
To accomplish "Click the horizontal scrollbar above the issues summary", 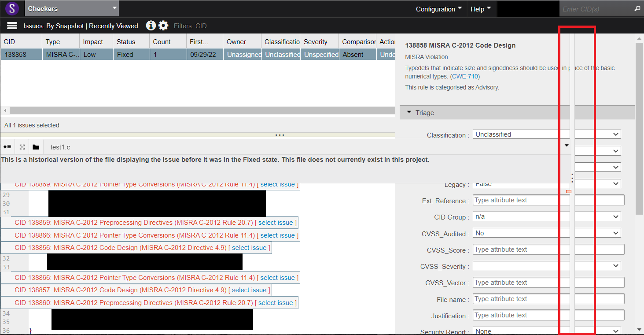I will [198, 110].
